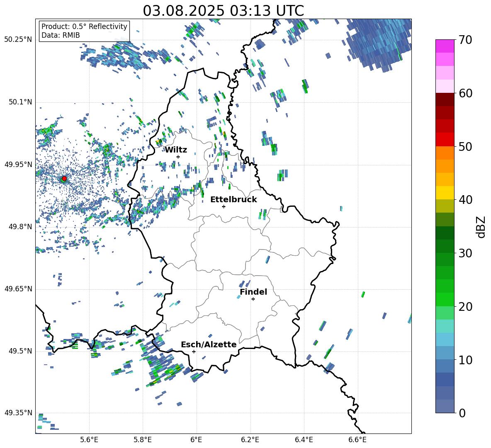This screenshot has width=491, height=448.
Task: Click the magenta top colorbar segment
Action: (445, 46)
